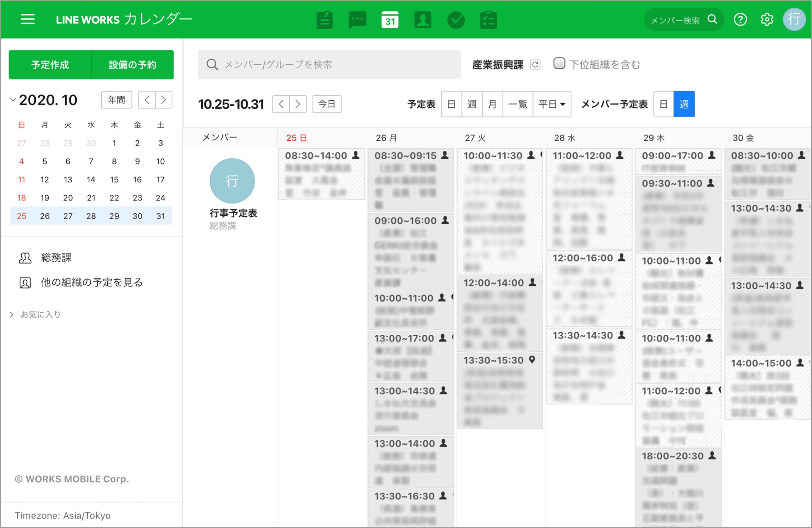This screenshot has height=528, width=812.
Task: Select the 週 member schedule view
Action: click(684, 104)
